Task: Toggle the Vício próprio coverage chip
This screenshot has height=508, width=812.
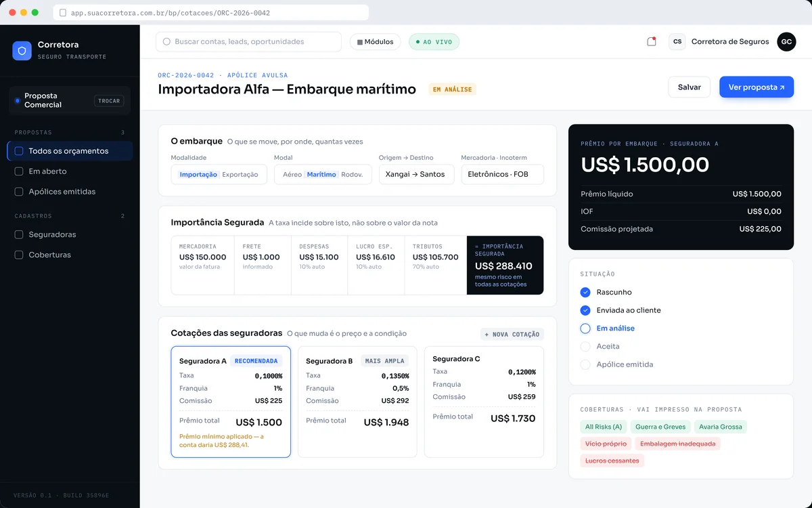Action: (x=606, y=444)
